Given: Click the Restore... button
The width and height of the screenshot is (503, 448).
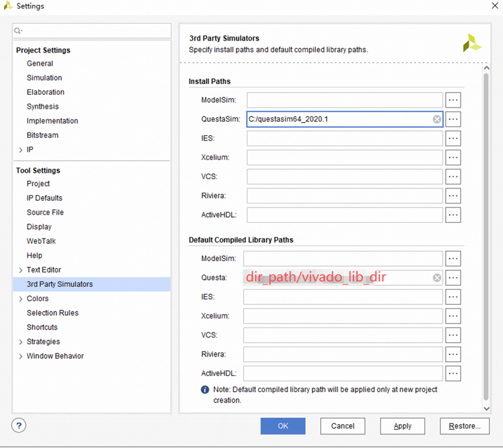Looking at the screenshot, I should pyautogui.click(x=465, y=426).
